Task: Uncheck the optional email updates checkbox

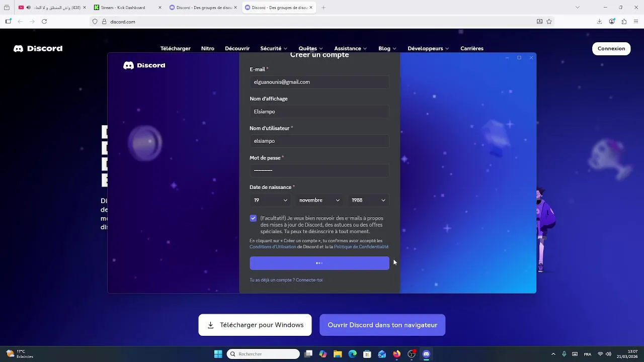Action: [253, 218]
